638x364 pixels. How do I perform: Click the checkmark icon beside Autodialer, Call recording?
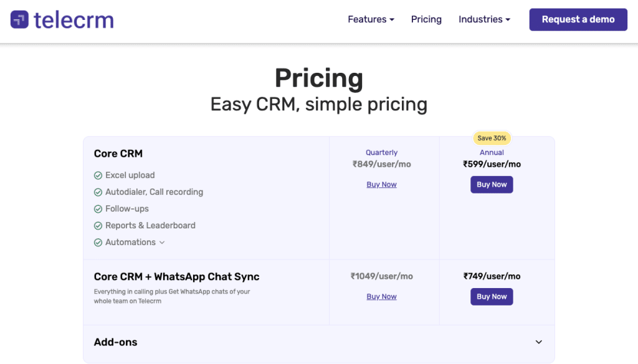(x=98, y=192)
